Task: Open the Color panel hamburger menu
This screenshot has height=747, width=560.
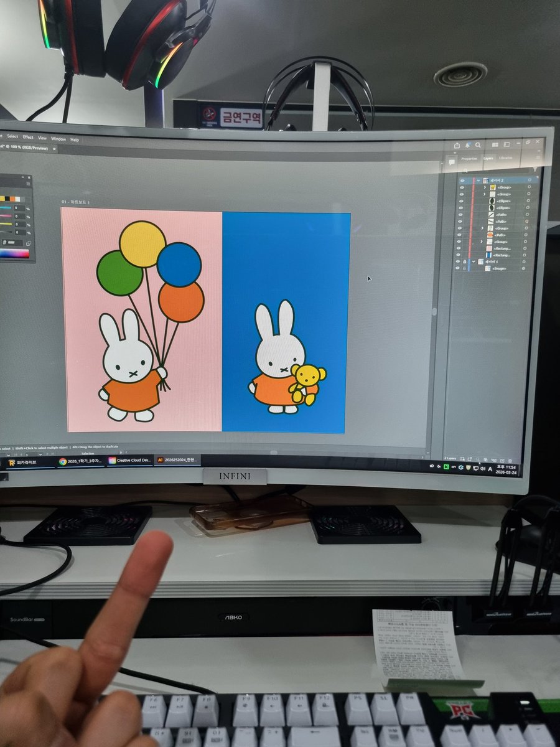Action: click(x=28, y=184)
